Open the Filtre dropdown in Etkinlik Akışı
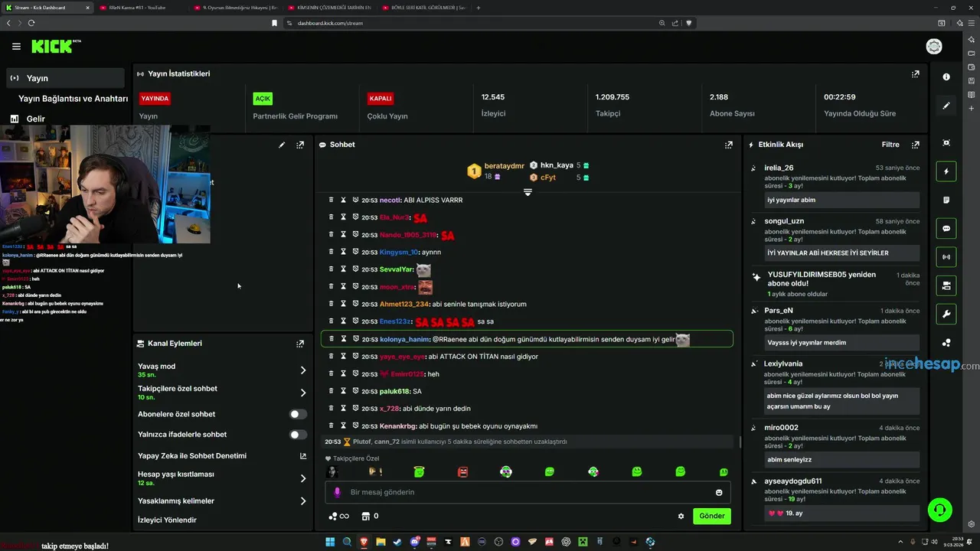 890,145
